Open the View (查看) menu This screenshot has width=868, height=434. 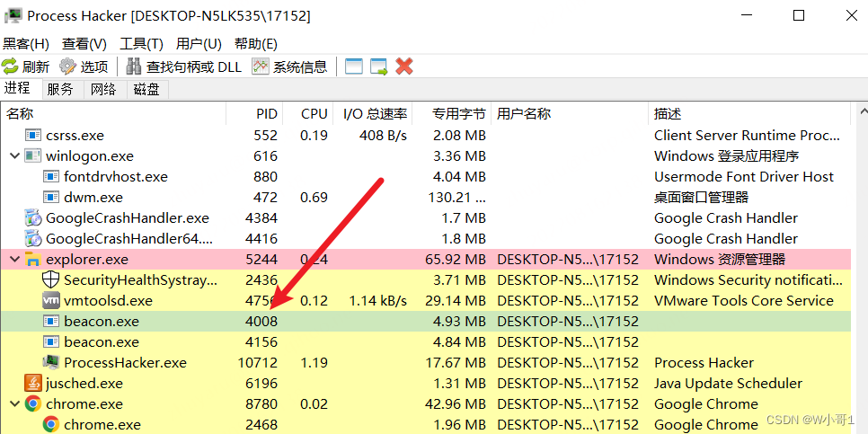pyautogui.click(x=84, y=44)
